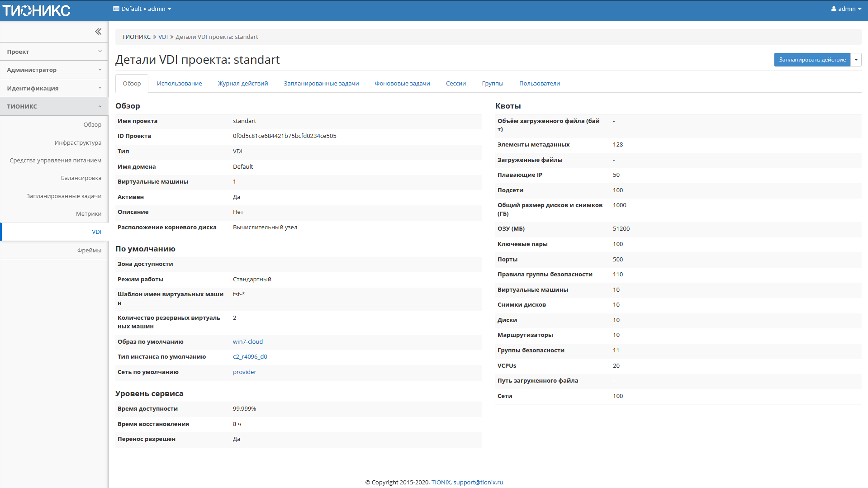Click Время восстановления value 8 ч
868x488 pixels.
tap(237, 424)
